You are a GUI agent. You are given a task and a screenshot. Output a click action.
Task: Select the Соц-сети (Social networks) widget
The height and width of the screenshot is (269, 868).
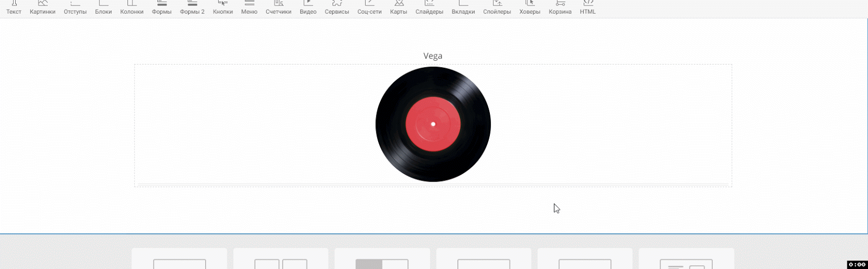(369, 8)
